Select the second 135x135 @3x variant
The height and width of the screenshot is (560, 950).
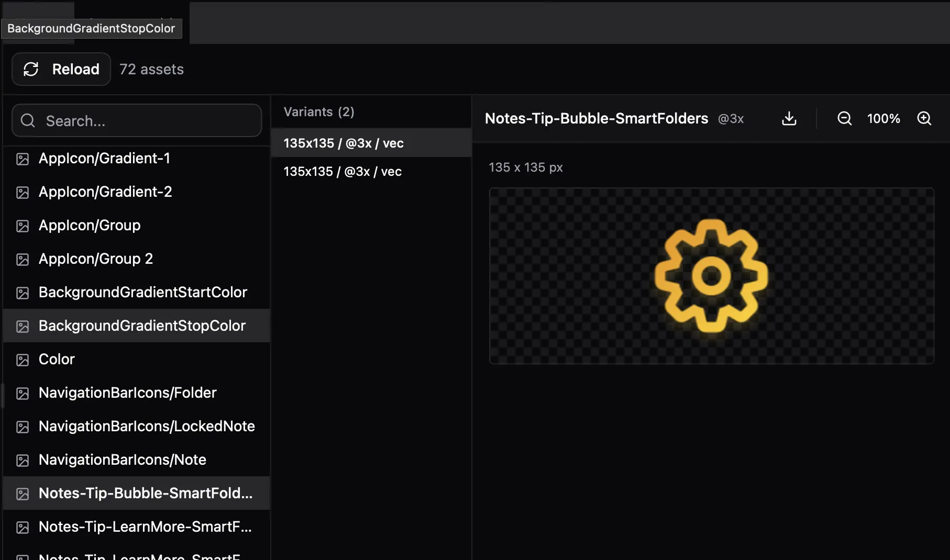[343, 172]
